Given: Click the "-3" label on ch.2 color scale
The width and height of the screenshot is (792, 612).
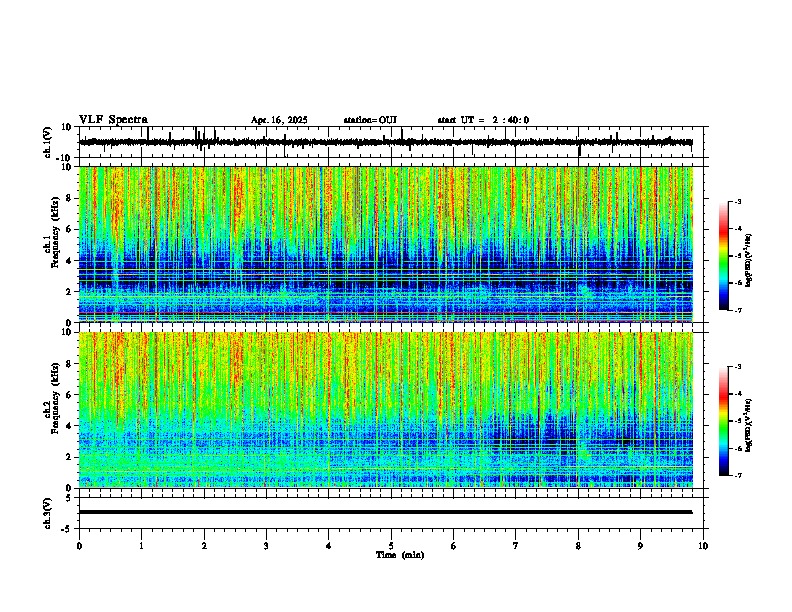Looking at the screenshot, I should [738, 367].
